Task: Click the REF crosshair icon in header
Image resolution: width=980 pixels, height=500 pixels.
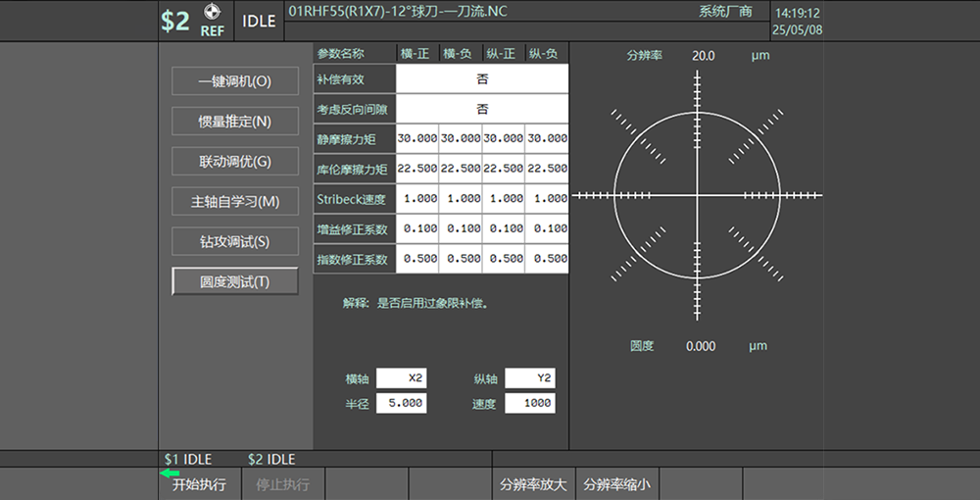Action: pos(212,14)
